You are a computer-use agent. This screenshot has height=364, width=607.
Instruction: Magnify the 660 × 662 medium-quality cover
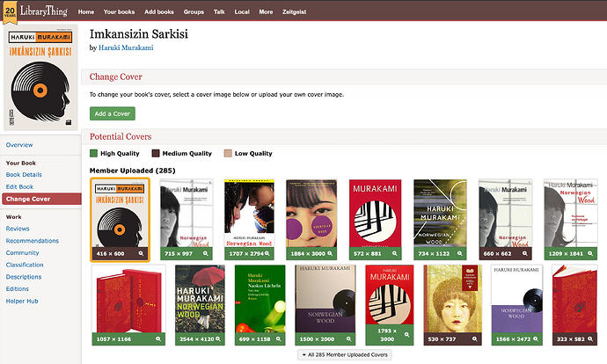525,254
